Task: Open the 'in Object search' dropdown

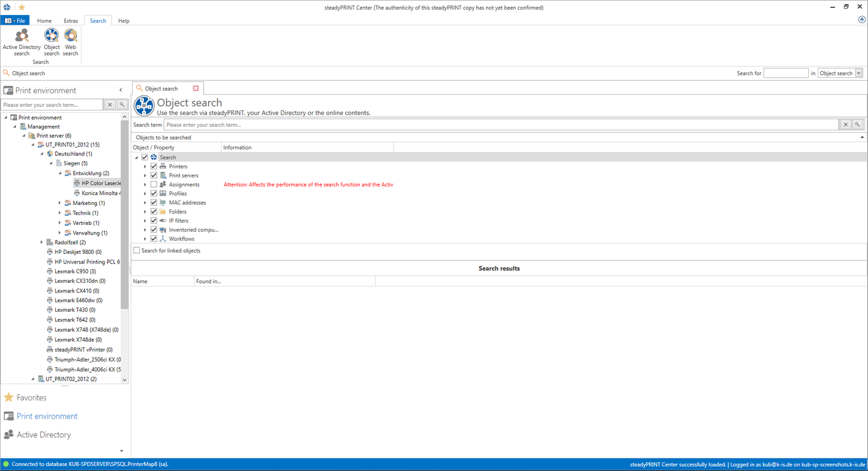Action: point(840,73)
